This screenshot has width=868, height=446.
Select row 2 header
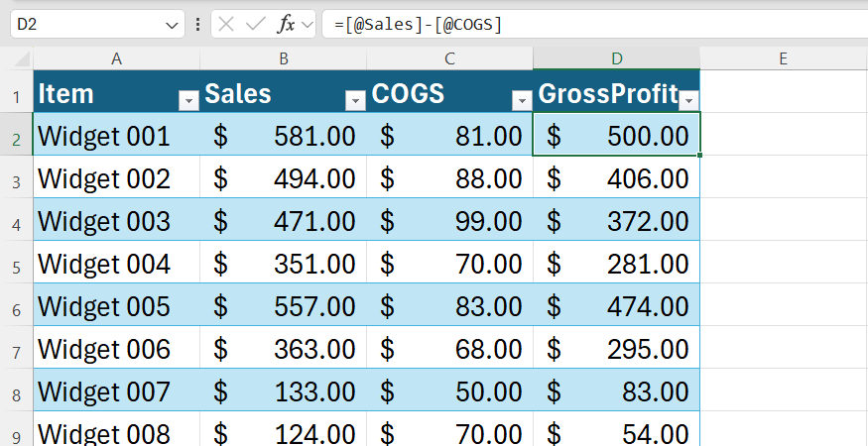click(x=16, y=135)
